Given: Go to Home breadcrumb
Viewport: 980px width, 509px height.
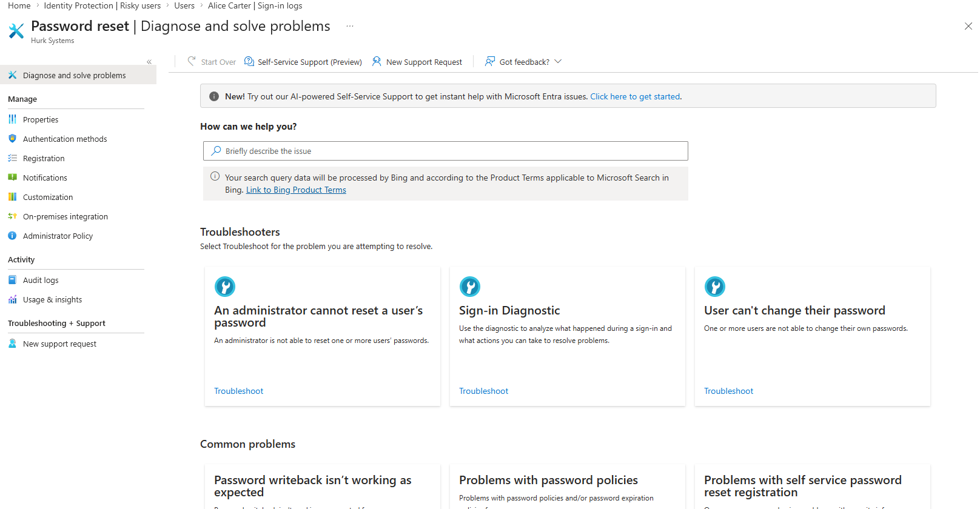Looking at the screenshot, I should [19, 5].
